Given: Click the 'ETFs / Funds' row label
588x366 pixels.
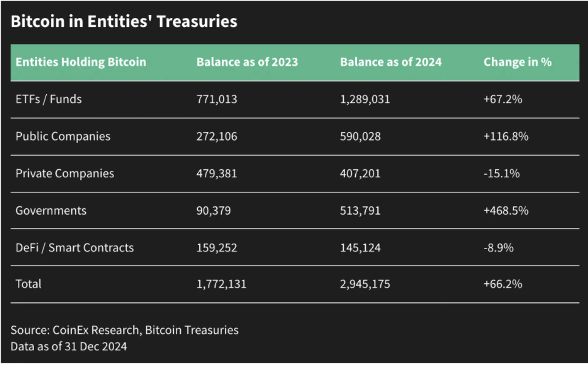Looking at the screenshot, I should click(x=49, y=99).
